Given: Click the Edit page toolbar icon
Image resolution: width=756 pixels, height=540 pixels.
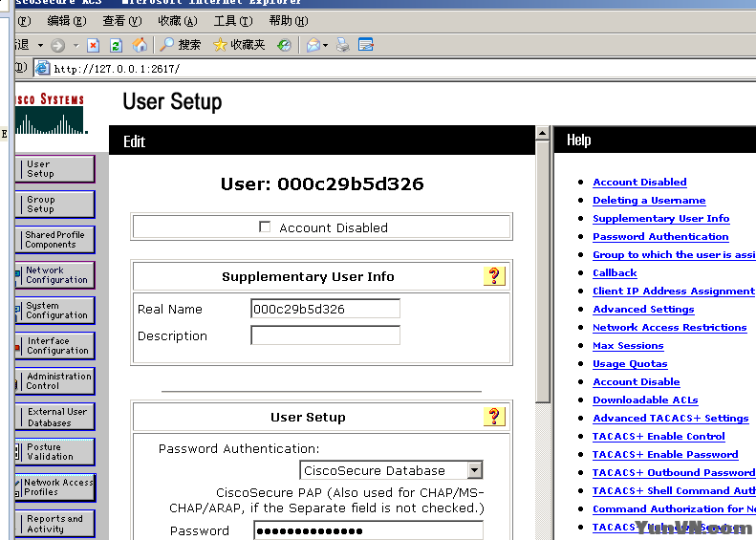Looking at the screenshot, I should pyautogui.click(x=365, y=45).
